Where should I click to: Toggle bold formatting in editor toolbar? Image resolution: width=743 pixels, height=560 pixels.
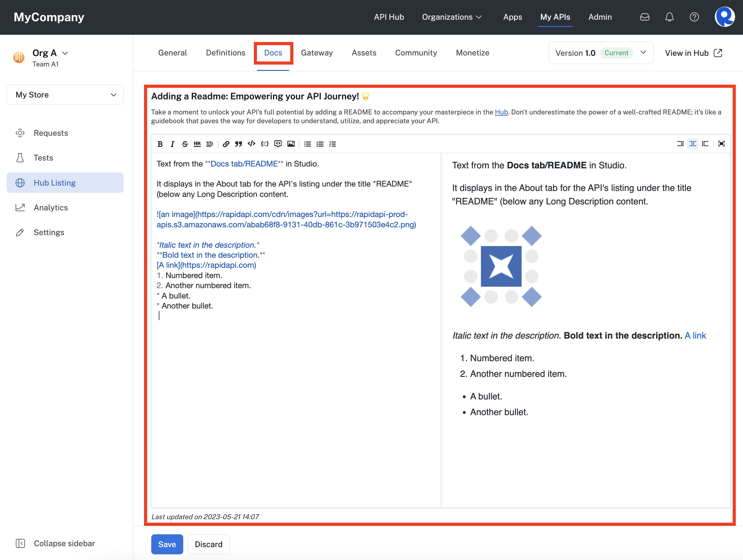point(160,144)
